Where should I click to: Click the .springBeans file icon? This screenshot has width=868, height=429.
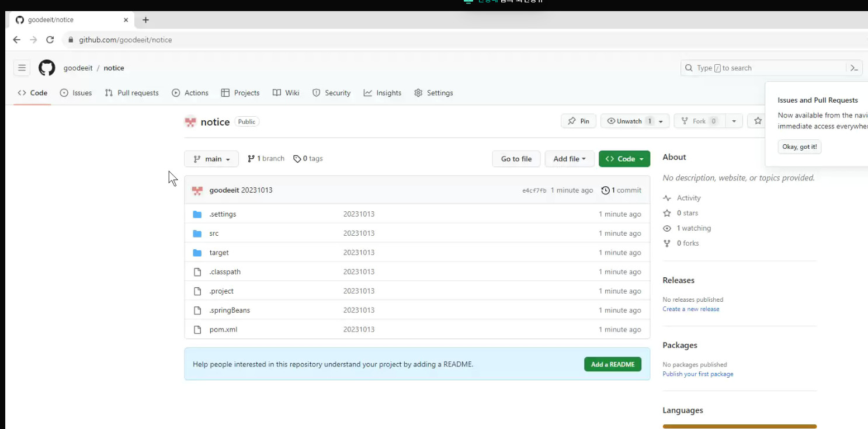197,311
